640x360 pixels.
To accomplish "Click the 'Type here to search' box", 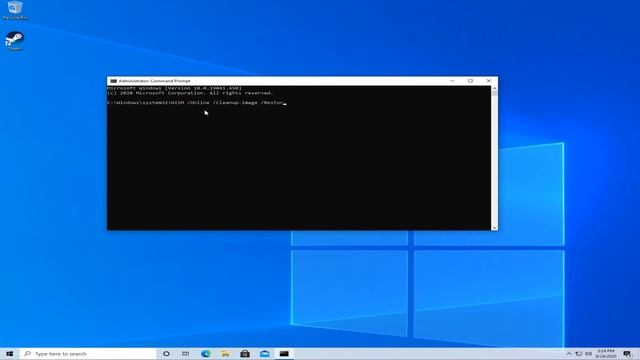I will click(88, 353).
